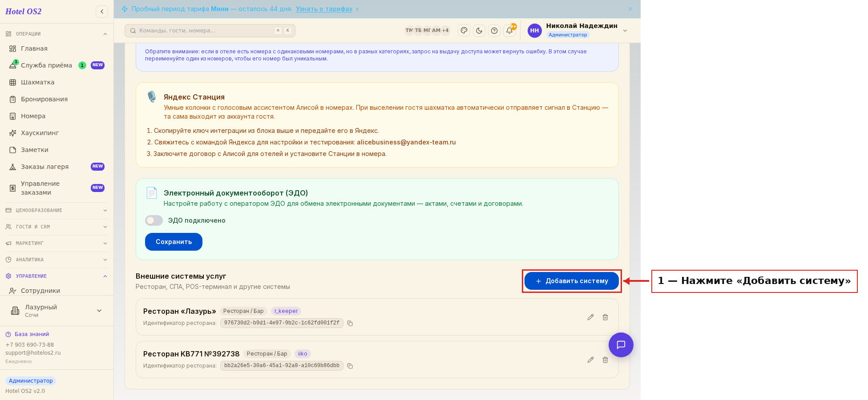Open the Лазурный Сочи hotel selector
This screenshot has height=400, width=868.
[57, 311]
